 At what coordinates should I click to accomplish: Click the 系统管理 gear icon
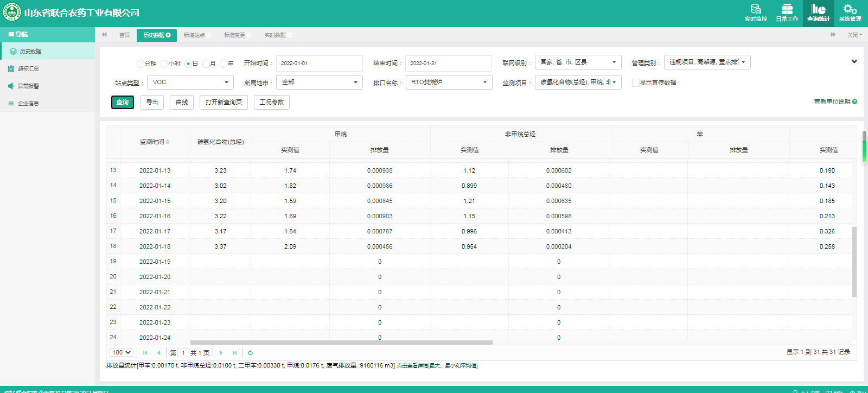[850, 9]
